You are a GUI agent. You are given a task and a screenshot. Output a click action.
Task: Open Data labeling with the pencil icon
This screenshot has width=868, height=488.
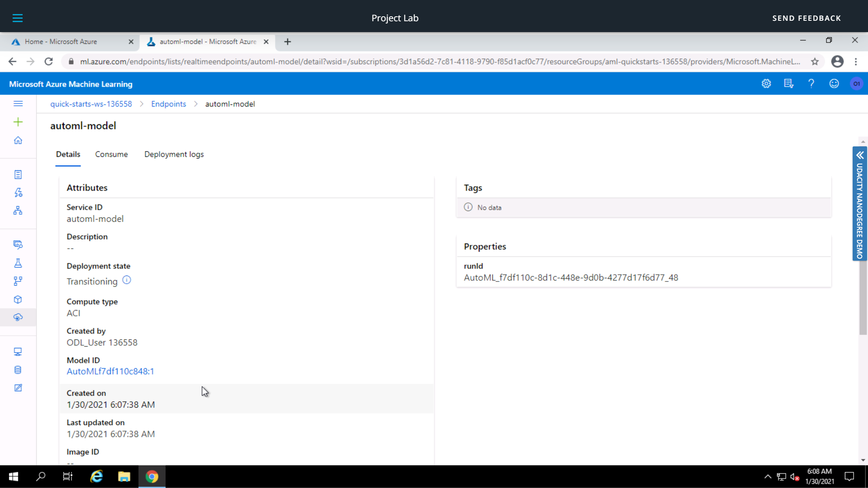pos(18,388)
